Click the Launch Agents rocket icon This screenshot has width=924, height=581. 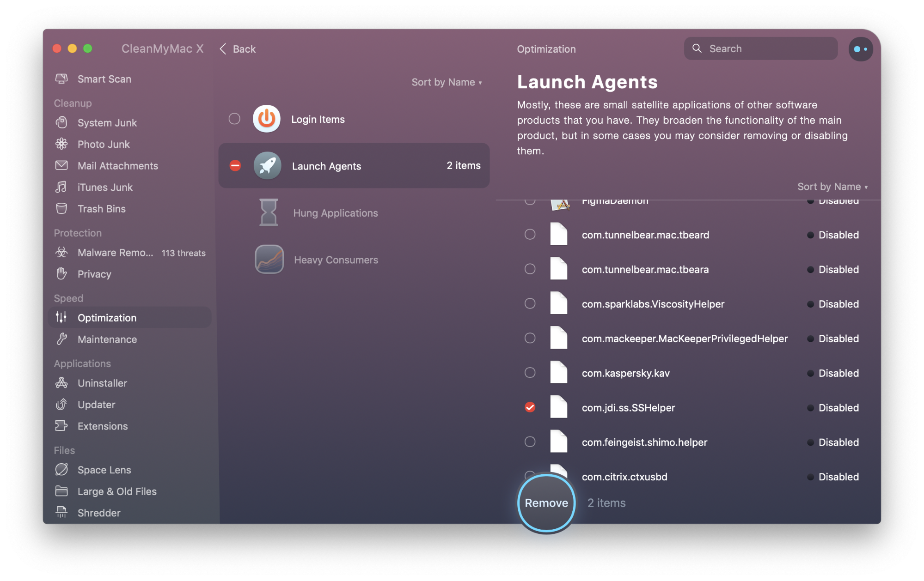point(268,166)
